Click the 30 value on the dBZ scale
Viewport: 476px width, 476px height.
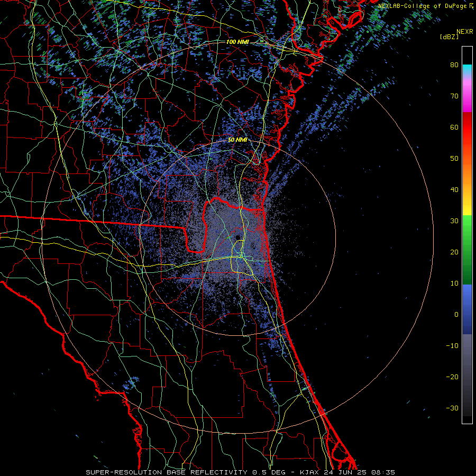[454, 221]
